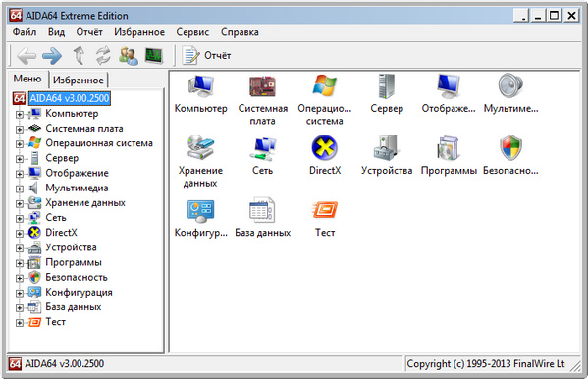Open the Безопасность shield icon in the right pane
Screen dimensions: 588x379
510,148
